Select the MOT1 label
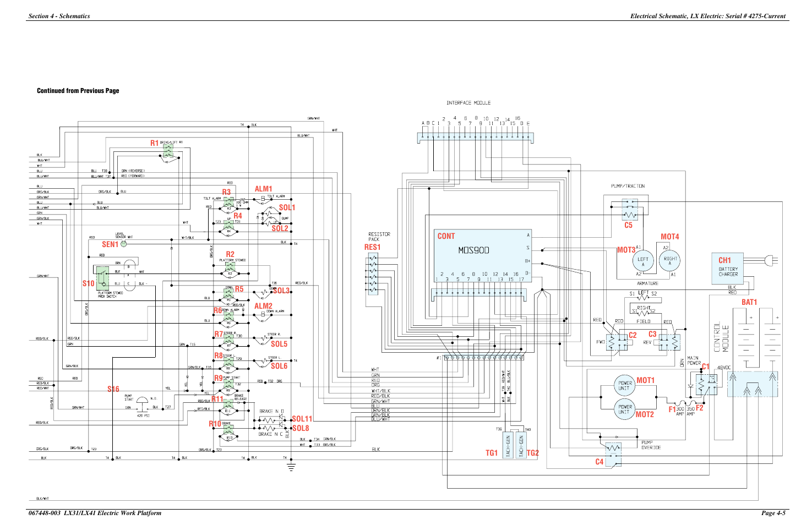This screenshot has width=812, height=525. click(646, 380)
